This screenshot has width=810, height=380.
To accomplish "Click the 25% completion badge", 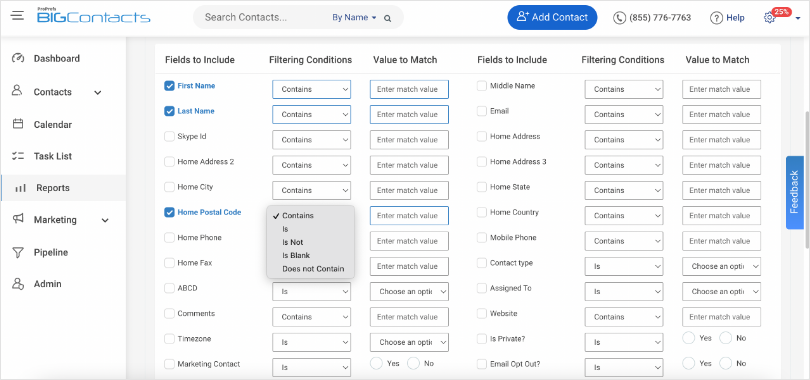I will [x=782, y=12].
